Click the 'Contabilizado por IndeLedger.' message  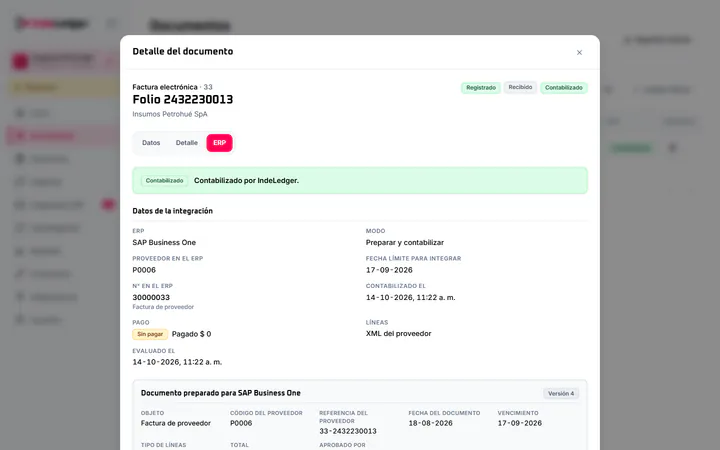[246, 180]
